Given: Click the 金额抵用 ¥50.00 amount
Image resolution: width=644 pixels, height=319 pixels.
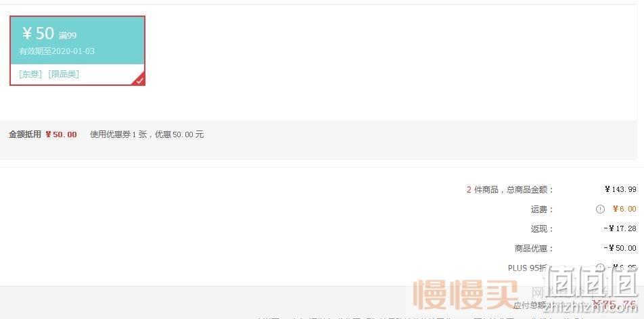Looking at the screenshot, I should 61,134.
